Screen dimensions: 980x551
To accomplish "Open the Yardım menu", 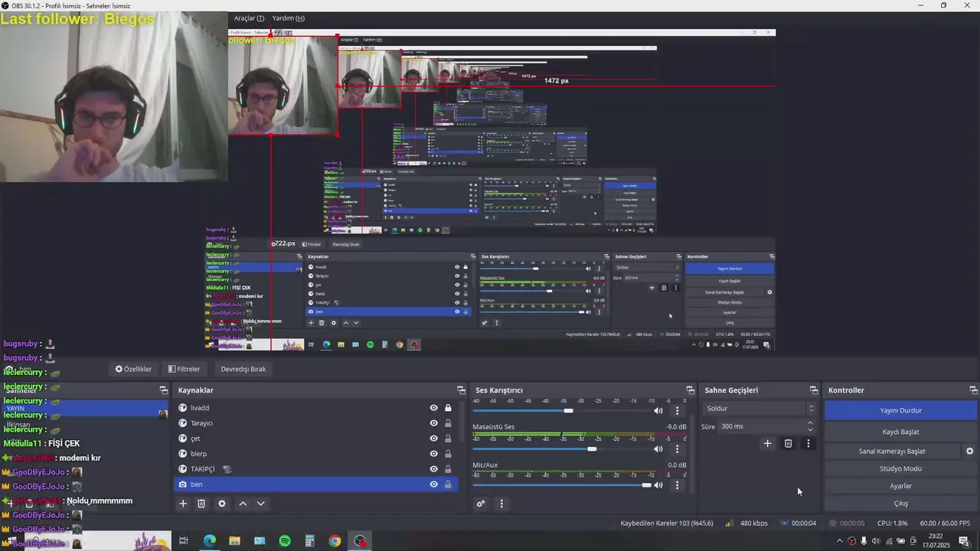I will (289, 18).
